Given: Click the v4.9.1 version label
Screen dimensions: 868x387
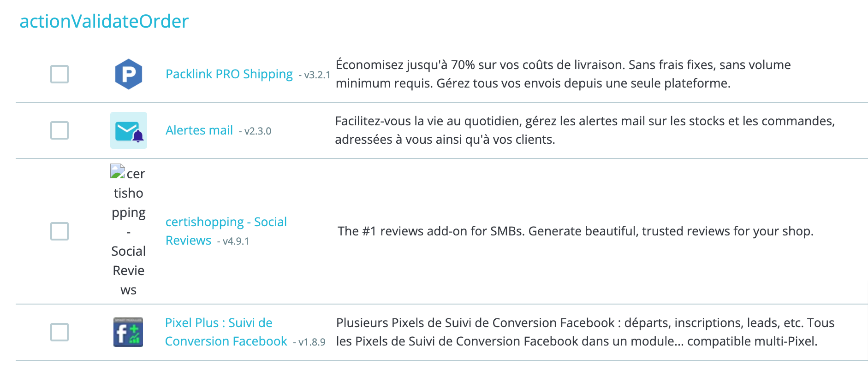Looking at the screenshot, I should 235,241.
